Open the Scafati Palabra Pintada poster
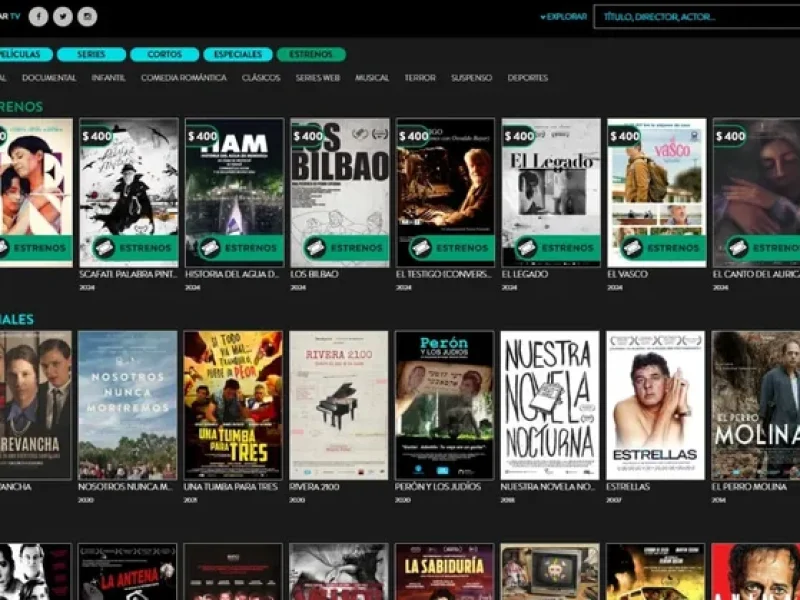Image resolution: width=800 pixels, height=600 pixels. tap(129, 192)
